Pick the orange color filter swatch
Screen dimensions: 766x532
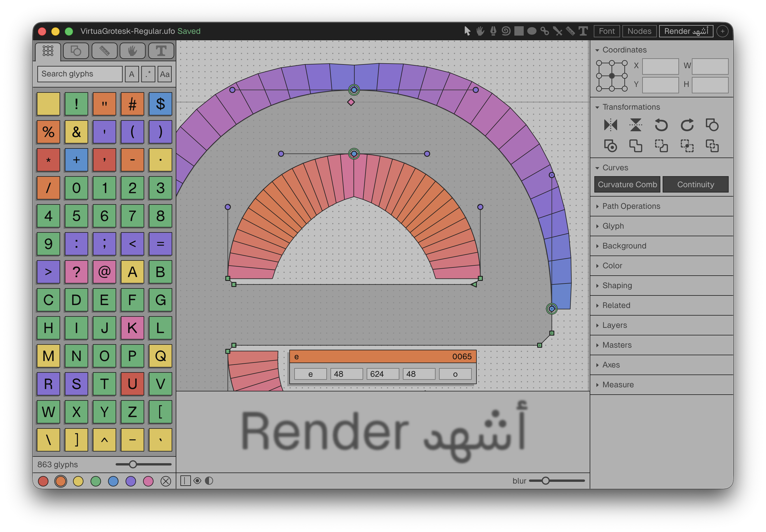(x=61, y=481)
